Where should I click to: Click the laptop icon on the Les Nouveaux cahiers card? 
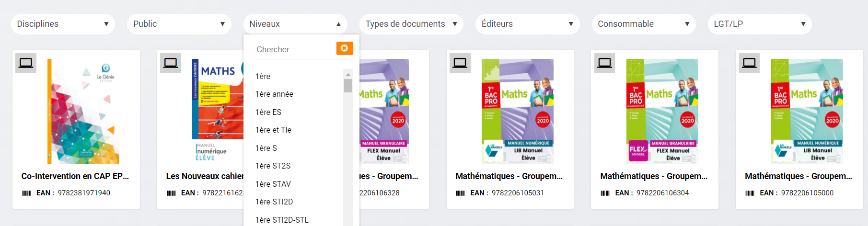click(x=170, y=63)
